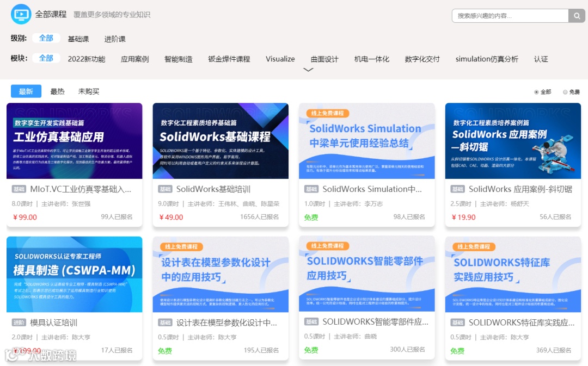Switch to the 最热 tab
The width and height of the screenshot is (588, 366).
[57, 91]
